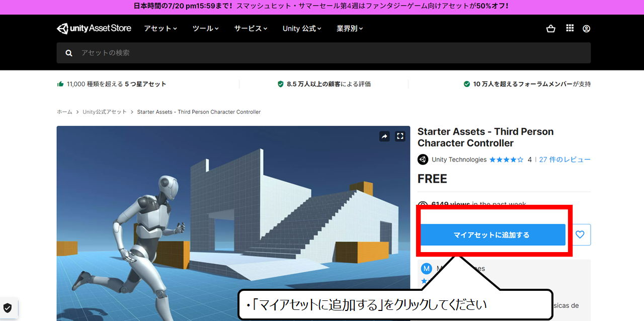Click the FREE price label

pyautogui.click(x=432, y=179)
